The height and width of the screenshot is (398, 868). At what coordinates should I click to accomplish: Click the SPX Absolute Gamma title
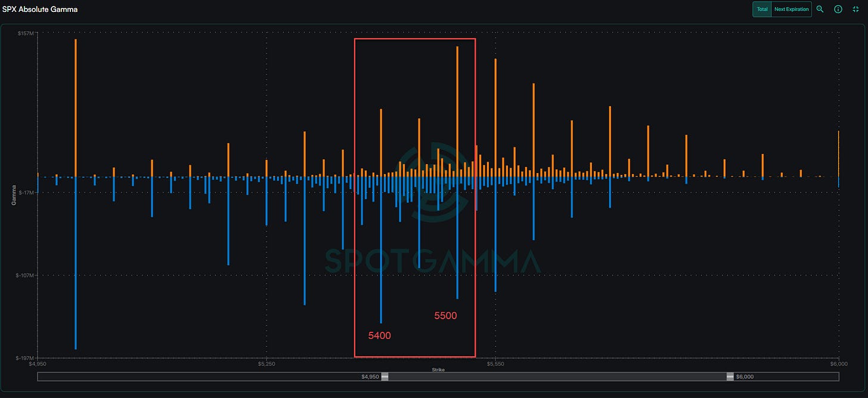click(40, 10)
